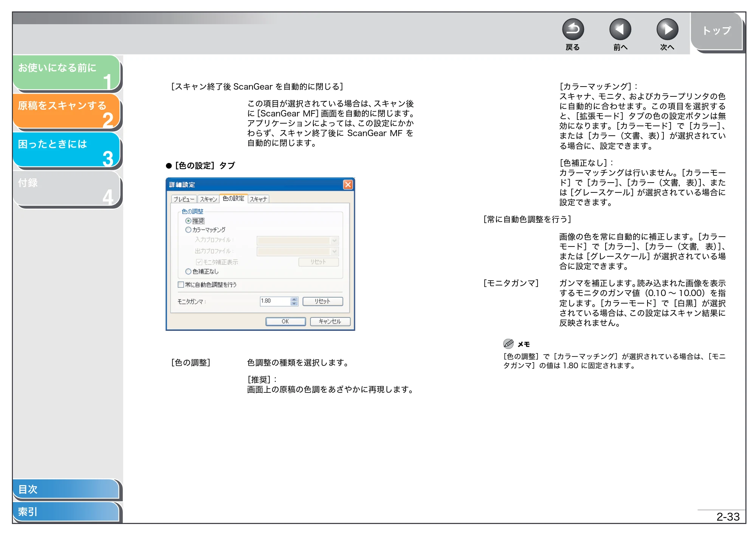
Task: Open chapter 3 困ったときには
Action: 67,150
